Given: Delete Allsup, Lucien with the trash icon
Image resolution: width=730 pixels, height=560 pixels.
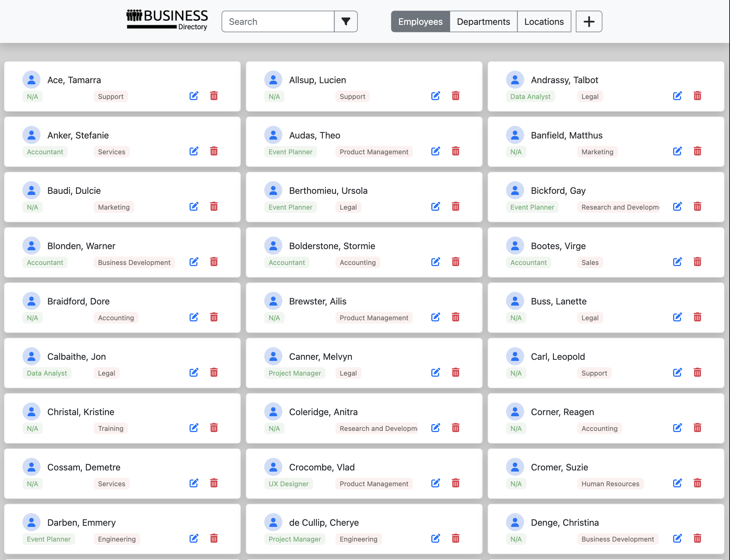Looking at the screenshot, I should coord(455,96).
